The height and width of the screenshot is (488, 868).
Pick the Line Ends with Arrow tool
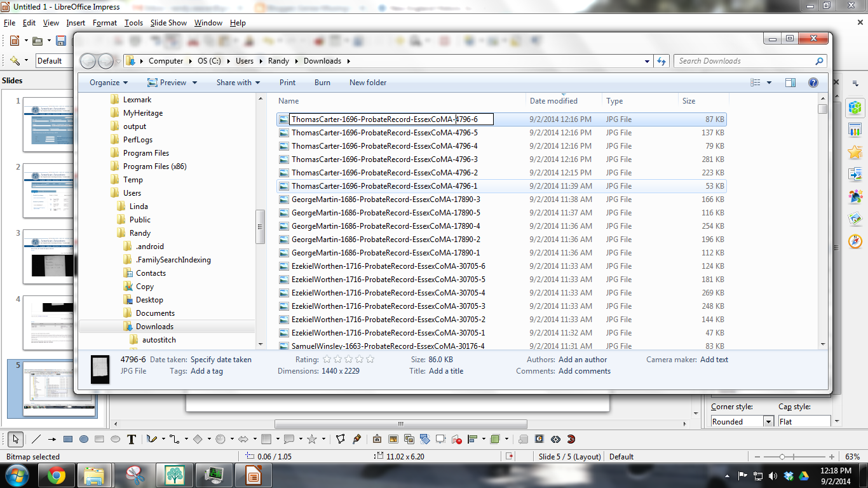pyautogui.click(x=52, y=438)
